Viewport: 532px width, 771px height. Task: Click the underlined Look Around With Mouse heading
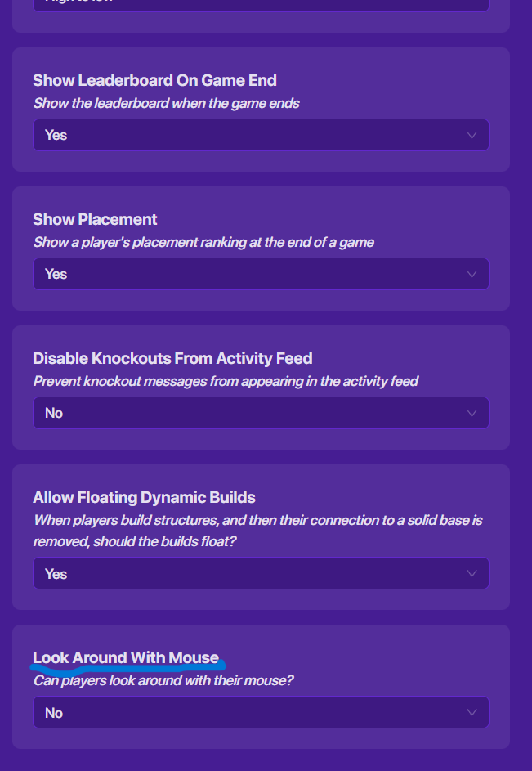coord(126,657)
